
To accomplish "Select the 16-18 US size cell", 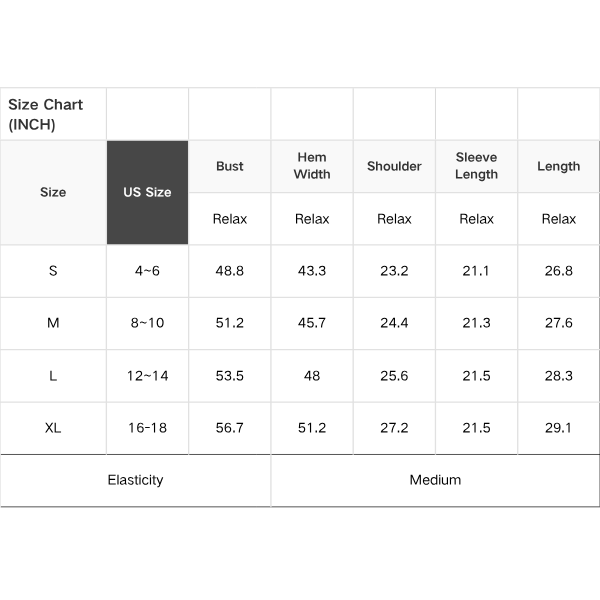I will (147, 428).
